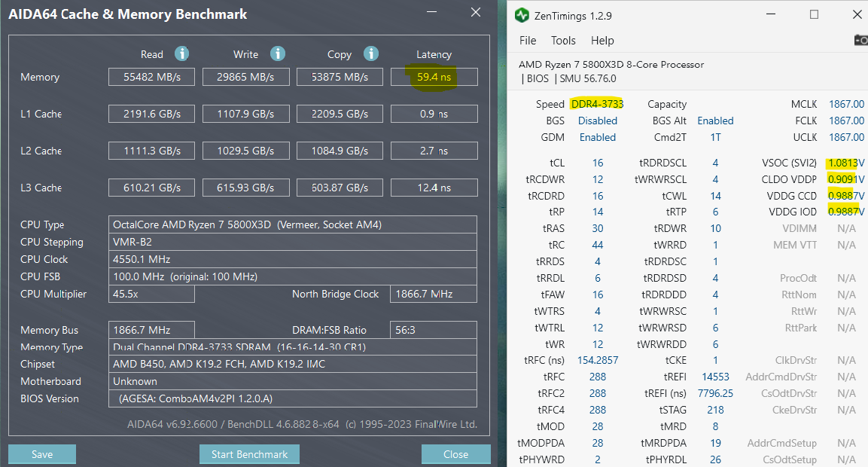Image resolution: width=868 pixels, height=467 pixels.
Task: Click L2 Cache Copy value 1084.9 GB/s
Action: (x=340, y=151)
